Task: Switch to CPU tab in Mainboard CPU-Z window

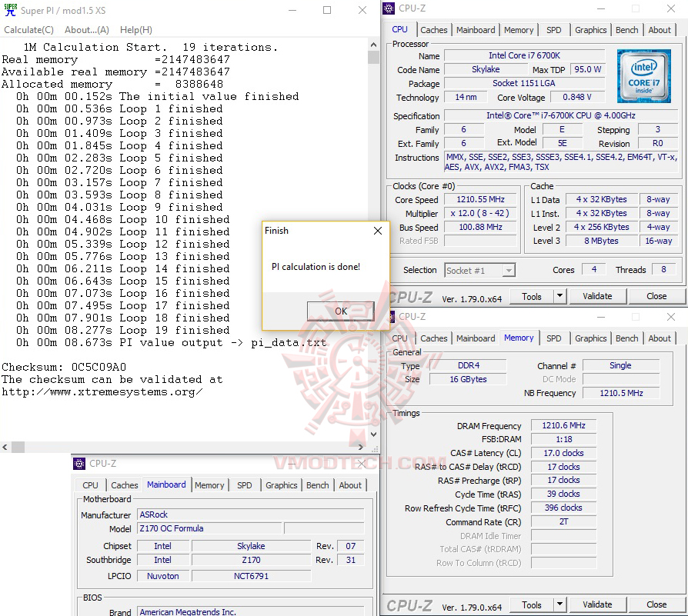Action: (90, 485)
